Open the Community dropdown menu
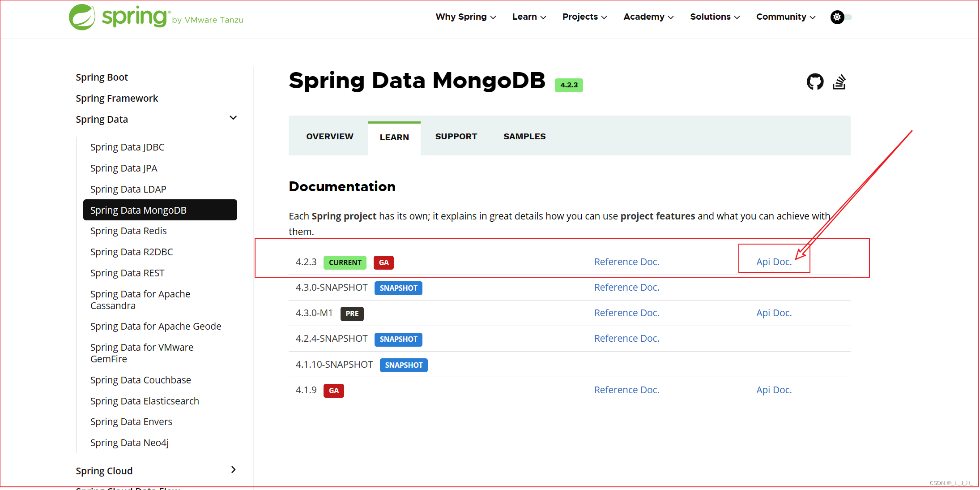Screen dimensions: 980x490 785,17
